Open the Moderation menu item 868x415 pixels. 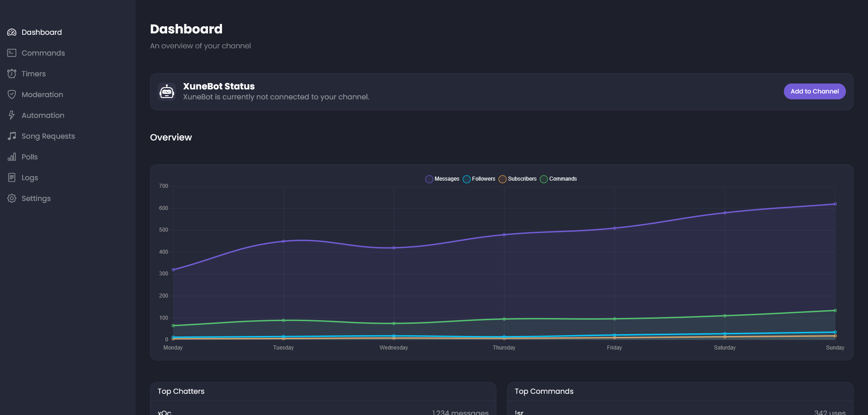coord(42,94)
